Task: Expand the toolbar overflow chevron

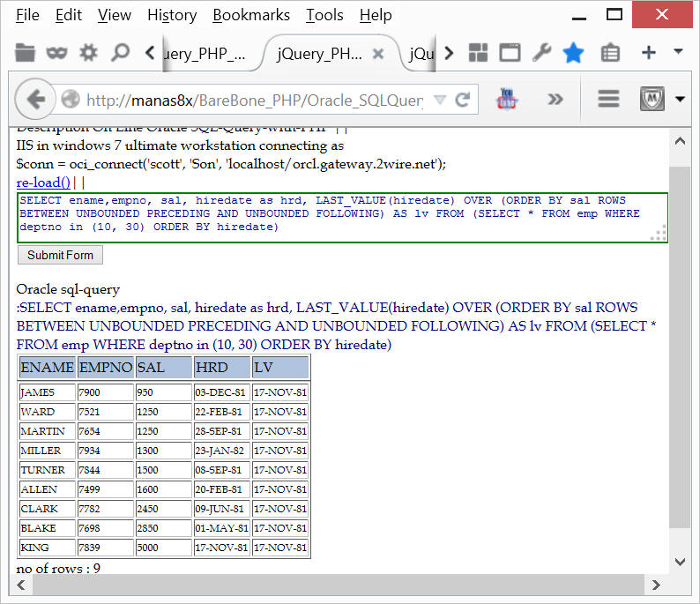Action: (x=555, y=99)
